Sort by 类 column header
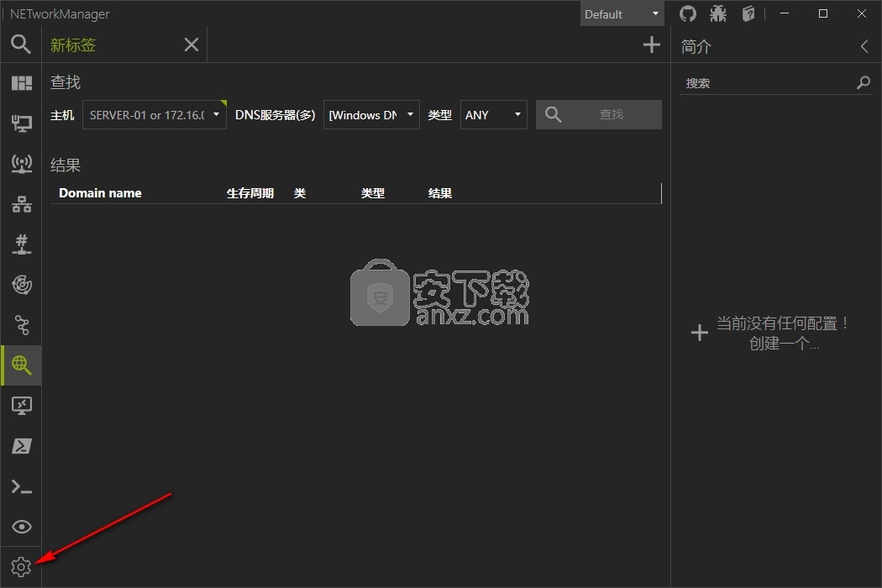 pos(300,193)
